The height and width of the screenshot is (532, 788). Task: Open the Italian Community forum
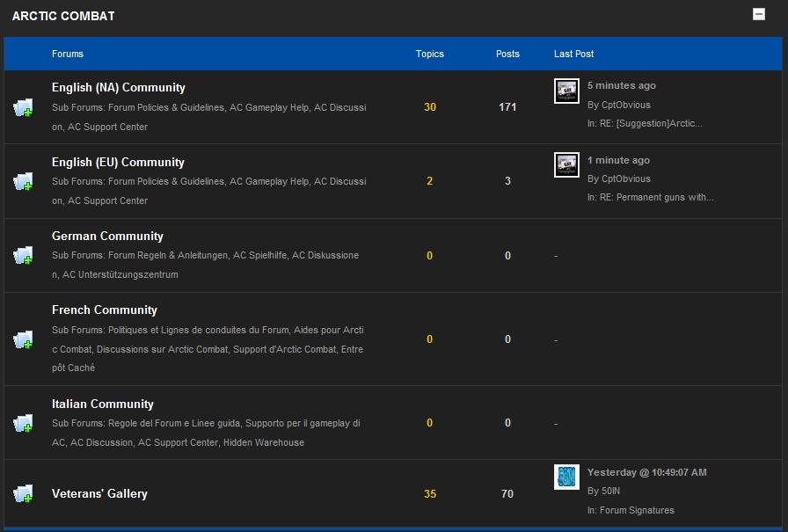103,404
